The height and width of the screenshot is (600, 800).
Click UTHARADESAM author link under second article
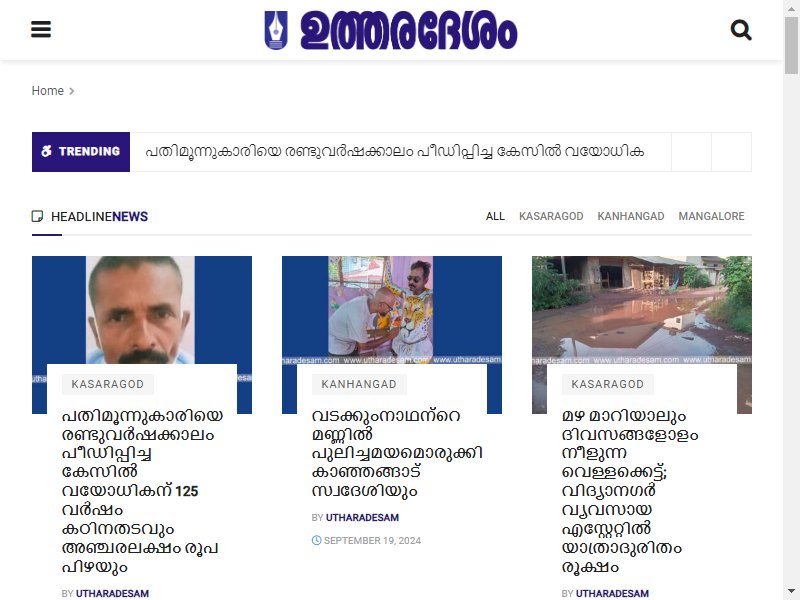362,517
